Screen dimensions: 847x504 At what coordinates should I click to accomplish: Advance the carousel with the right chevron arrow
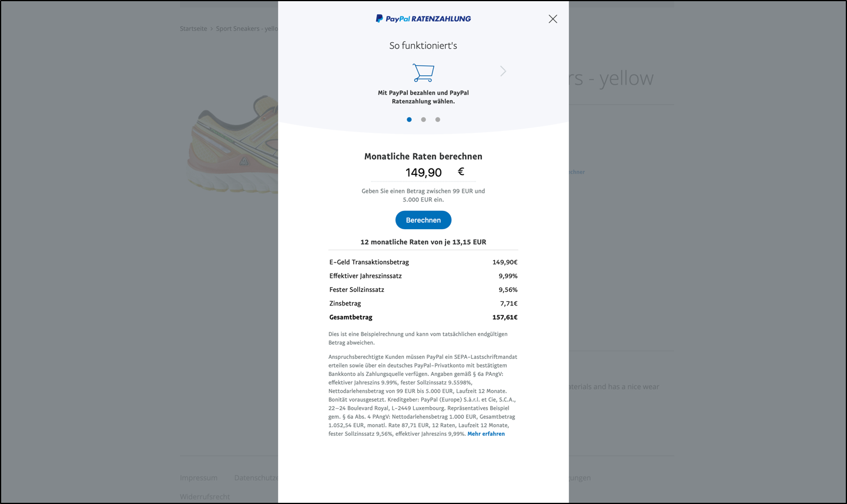(503, 70)
